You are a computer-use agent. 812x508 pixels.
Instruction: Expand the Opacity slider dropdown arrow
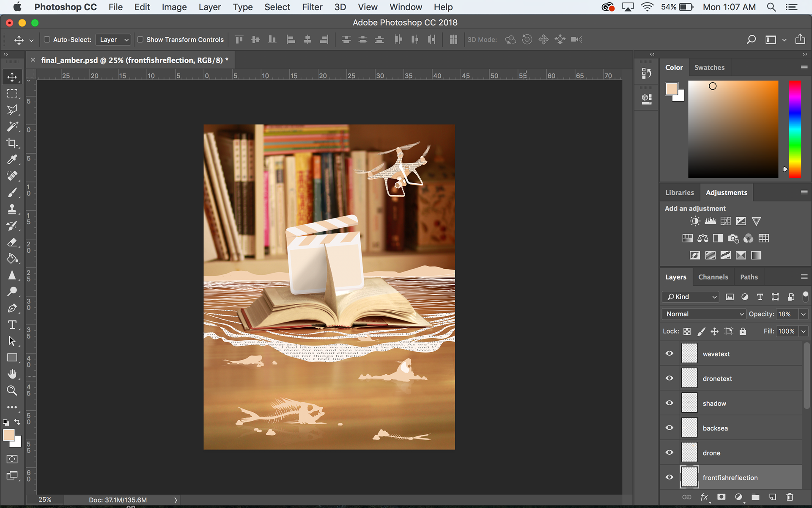coord(803,314)
